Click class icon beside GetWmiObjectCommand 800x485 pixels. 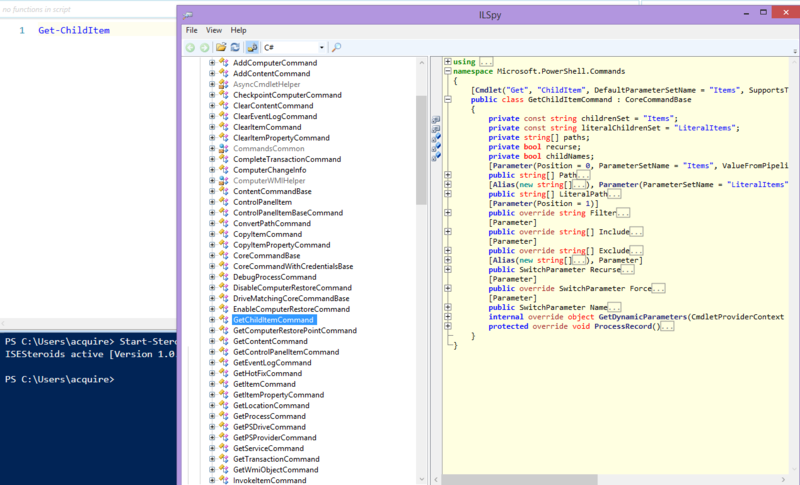[223, 470]
